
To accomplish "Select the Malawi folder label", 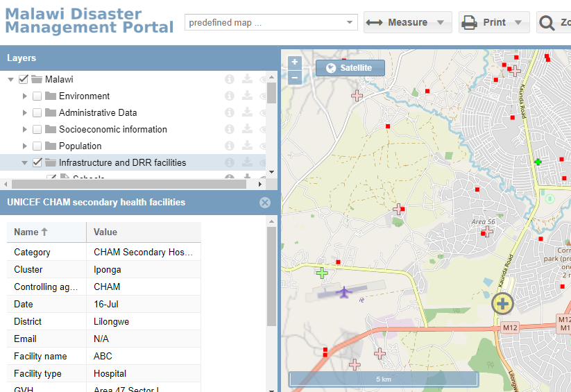I will [59, 79].
